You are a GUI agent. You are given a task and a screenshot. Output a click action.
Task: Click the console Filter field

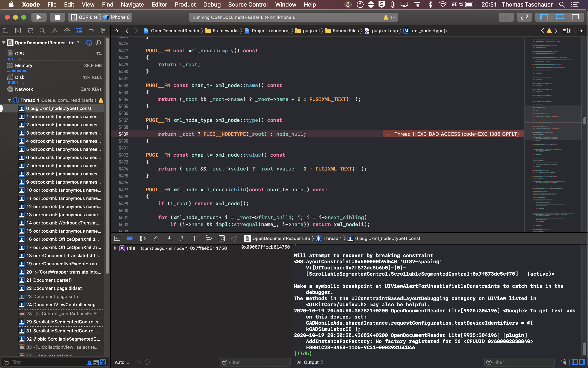(519, 362)
